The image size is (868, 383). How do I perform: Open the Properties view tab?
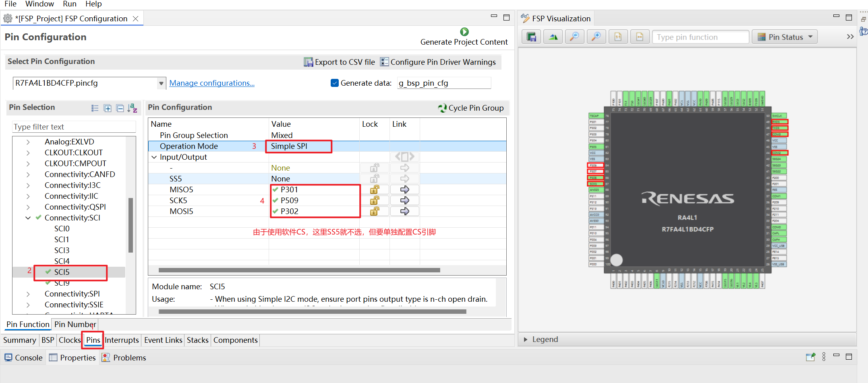73,358
